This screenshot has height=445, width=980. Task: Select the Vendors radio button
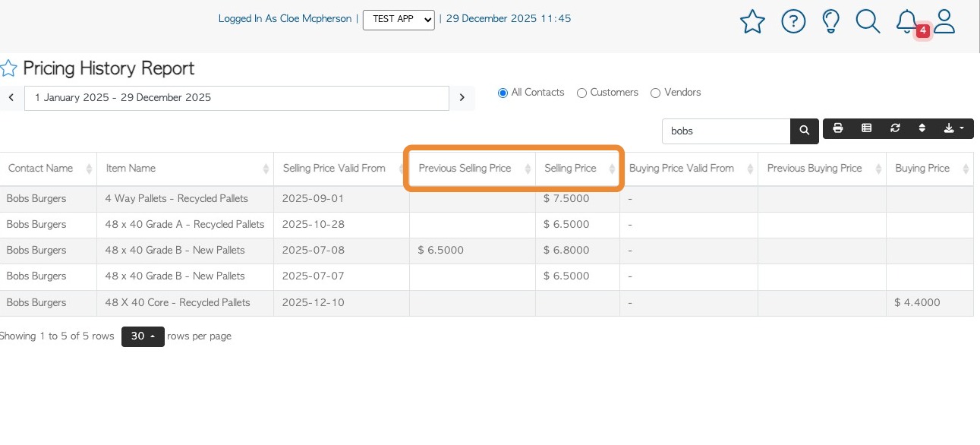(x=655, y=93)
